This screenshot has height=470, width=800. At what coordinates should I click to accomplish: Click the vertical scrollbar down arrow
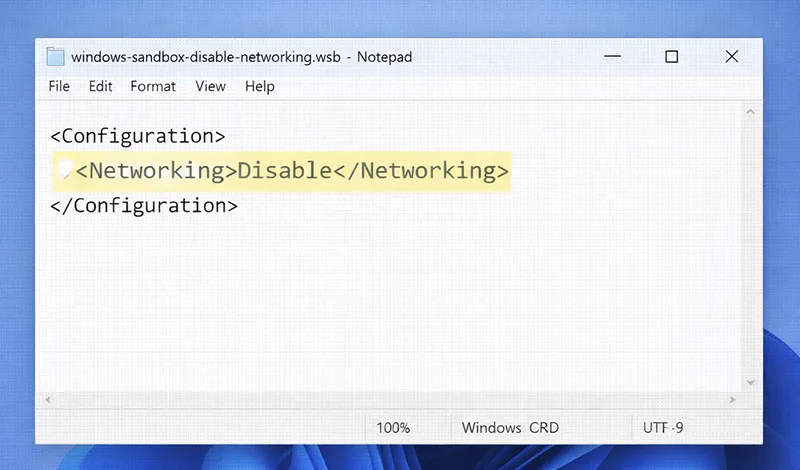coord(750,383)
